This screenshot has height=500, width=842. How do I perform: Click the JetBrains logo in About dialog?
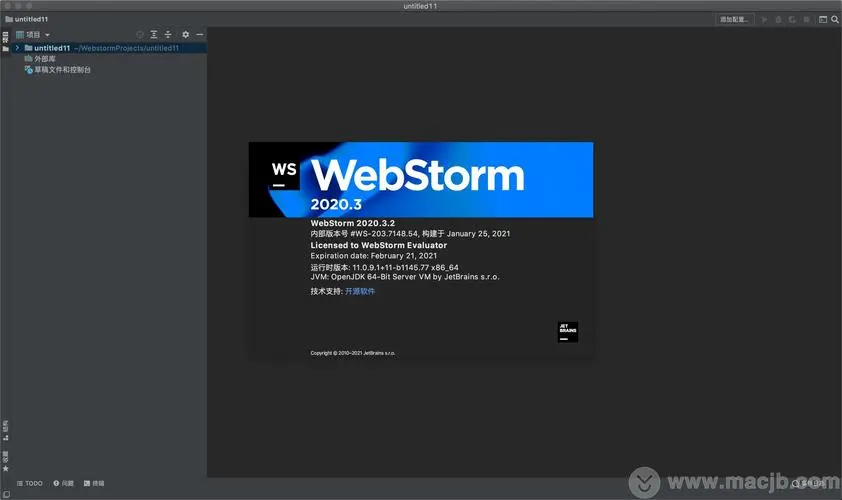(568, 332)
